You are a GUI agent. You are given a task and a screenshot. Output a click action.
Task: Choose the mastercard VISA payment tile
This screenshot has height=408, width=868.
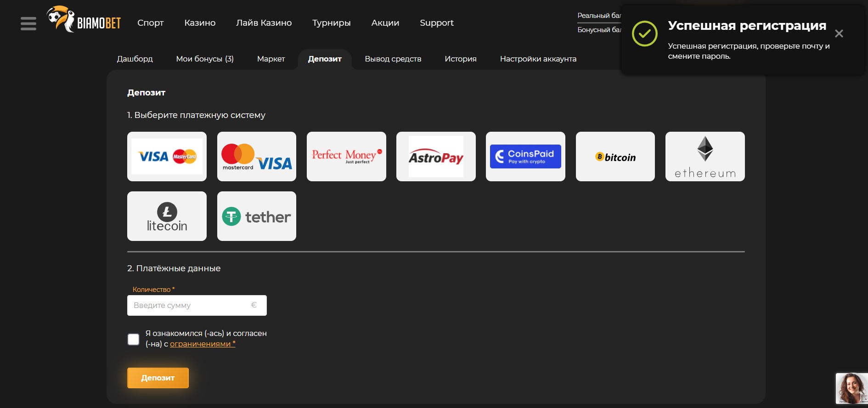pos(257,156)
